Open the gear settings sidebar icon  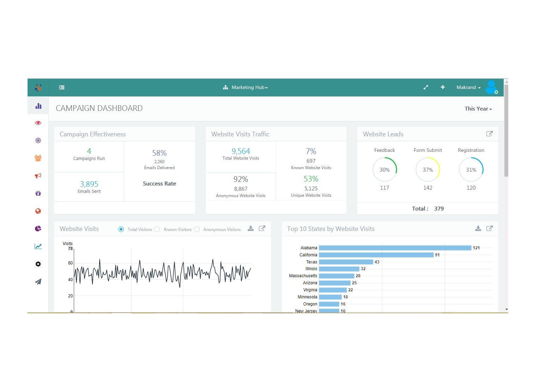coord(38,264)
